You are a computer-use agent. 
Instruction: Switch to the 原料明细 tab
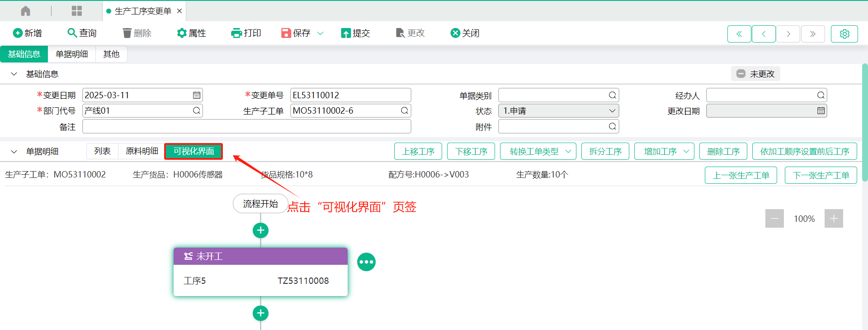pos(142,151)
